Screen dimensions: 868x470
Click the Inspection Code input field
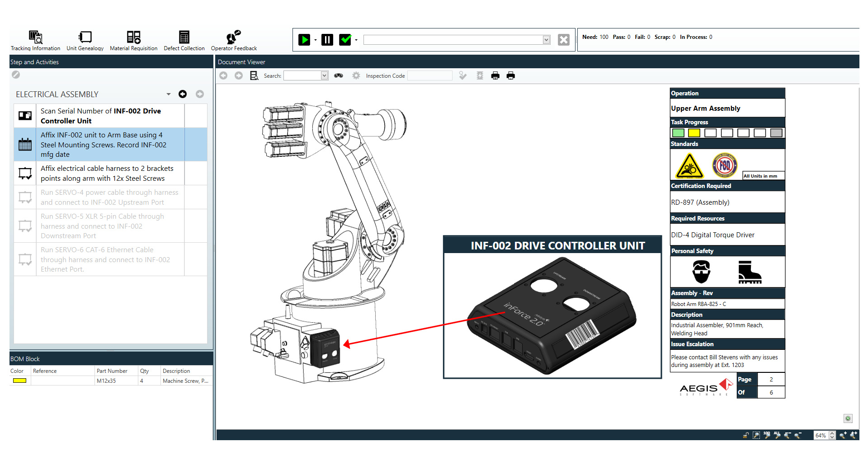(x=429, y=75)
